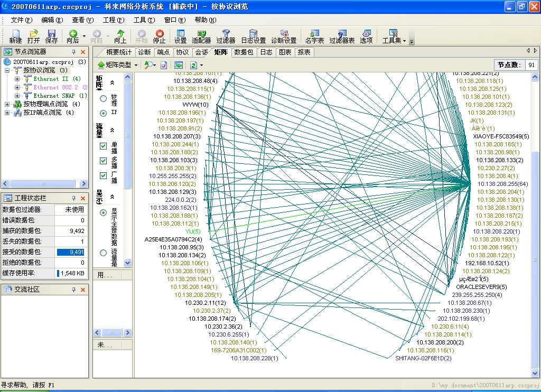Click the 新建 (New) toolbar icon
The height and width of the screenshot is (392, 541).
[15, 36]
